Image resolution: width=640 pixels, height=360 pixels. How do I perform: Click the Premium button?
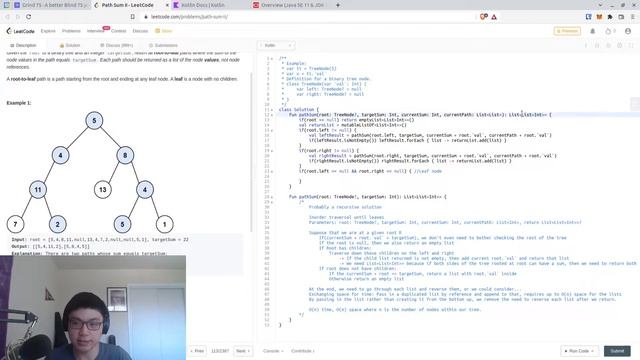567,31
